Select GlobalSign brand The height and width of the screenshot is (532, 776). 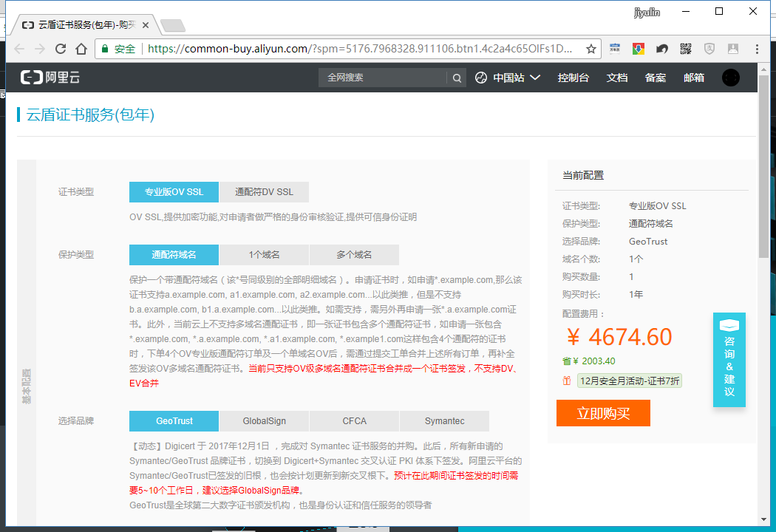[x=264, y=421]
